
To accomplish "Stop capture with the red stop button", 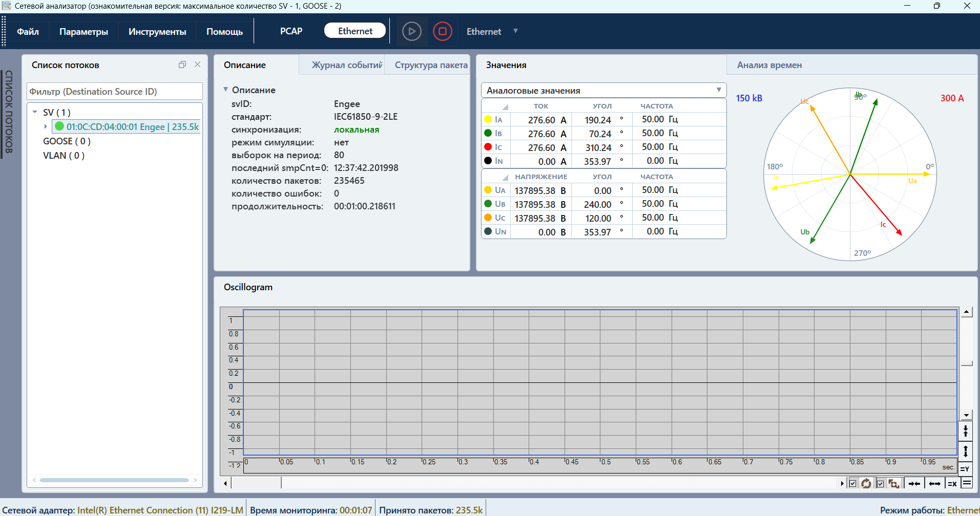I will (x=443, y=31).
